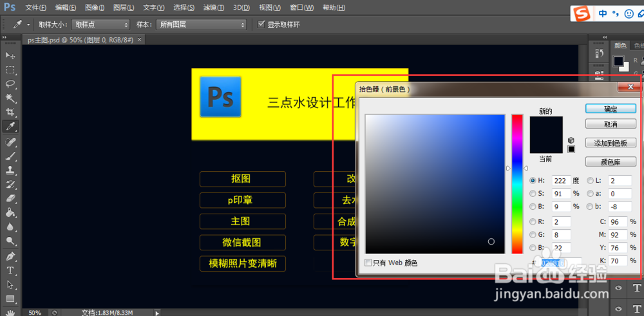Open the 滤镜(T) menu
Screen dimensions: 644x316
click(x=214, y=8)
